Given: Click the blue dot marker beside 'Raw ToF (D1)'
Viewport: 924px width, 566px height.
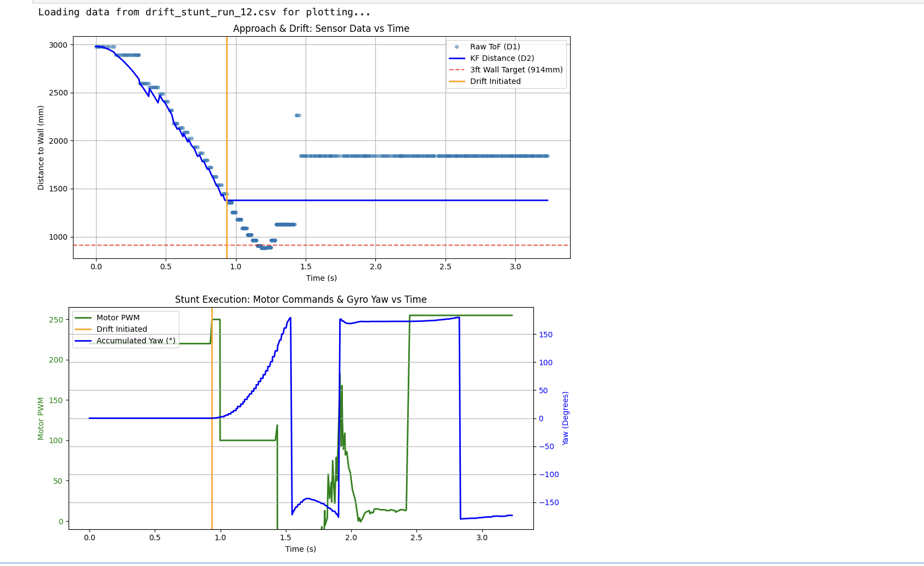Looking at the screenshot, I should [457, 47].
